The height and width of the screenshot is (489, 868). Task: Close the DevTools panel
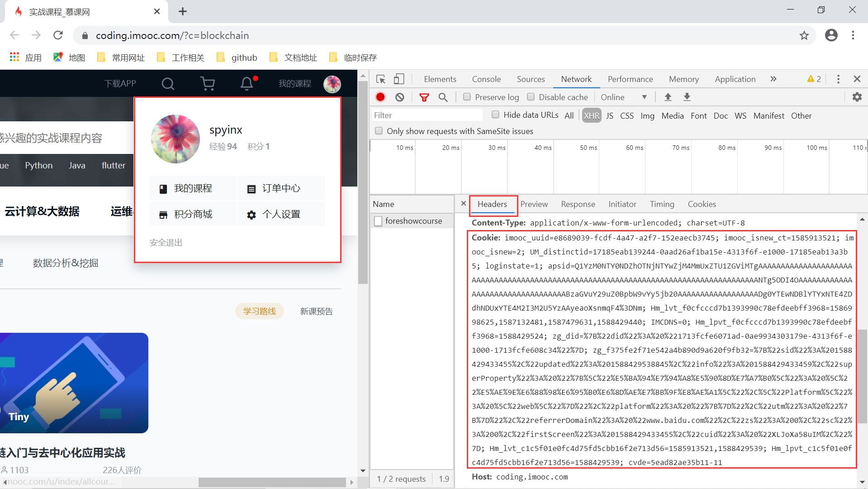(857, 79)
